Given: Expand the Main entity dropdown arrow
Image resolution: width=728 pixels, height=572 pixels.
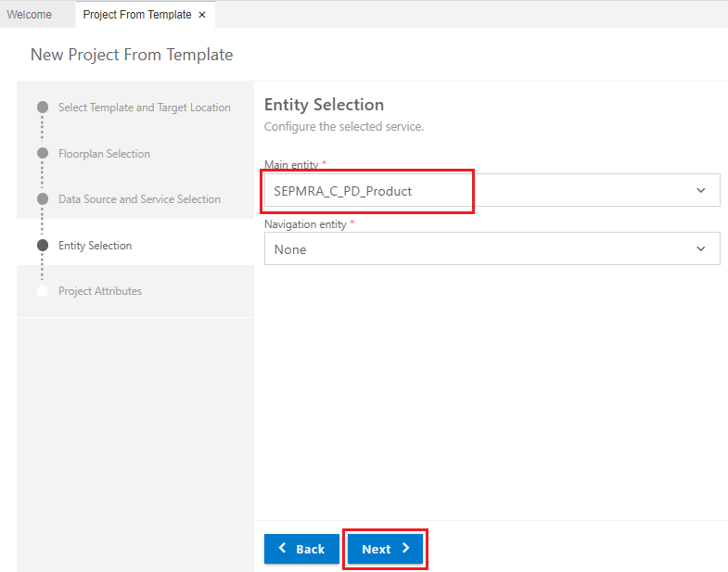Looking at the screenshot, I should click(700, 190).
